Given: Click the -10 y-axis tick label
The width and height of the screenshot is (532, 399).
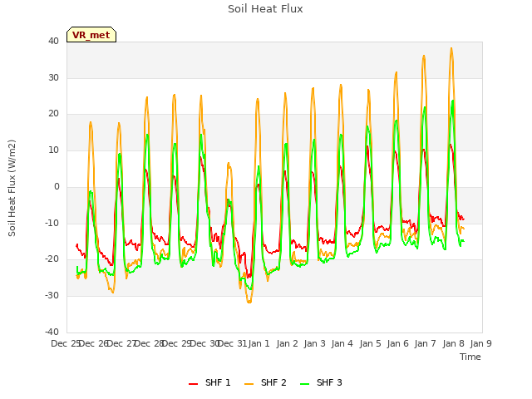Looking at the screenshot, I should [52, 224].
